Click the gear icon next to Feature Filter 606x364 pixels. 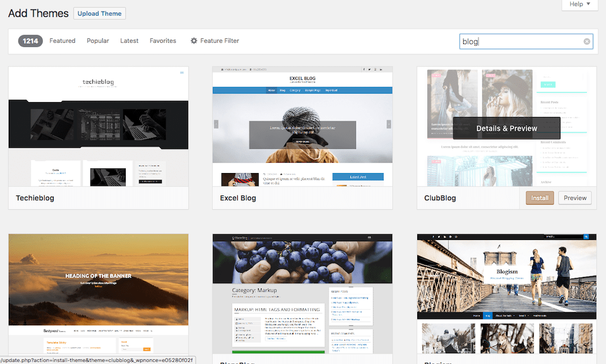click(x=193, y=40)
